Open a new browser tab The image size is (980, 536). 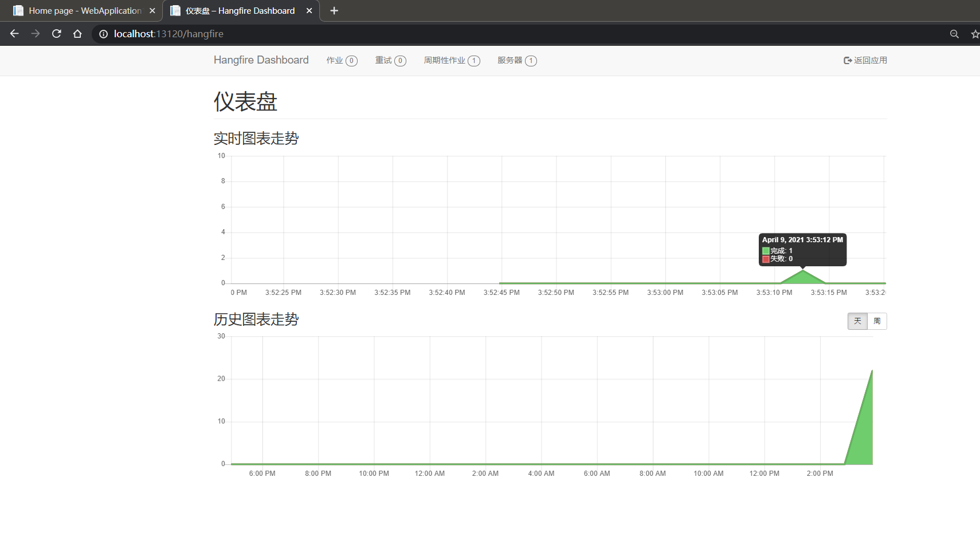click(x=334, y=11)
